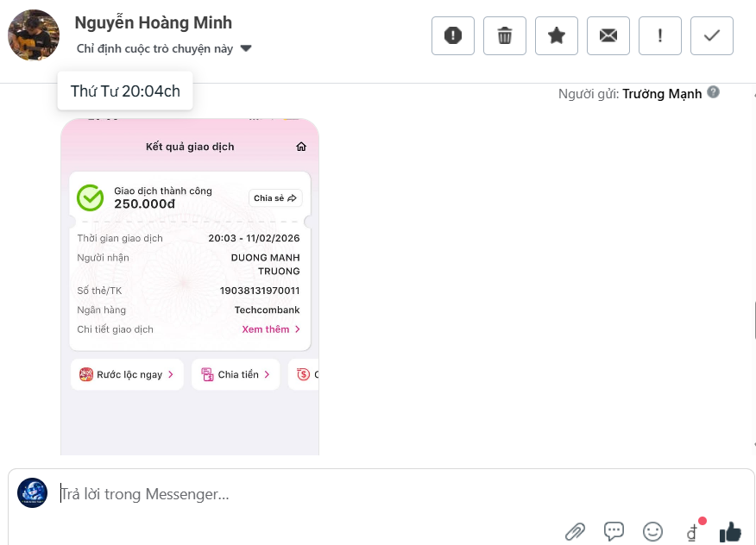Open the paperclip attachment icon
The width and height of the screenshot is (756, 545).
point(576,531)
